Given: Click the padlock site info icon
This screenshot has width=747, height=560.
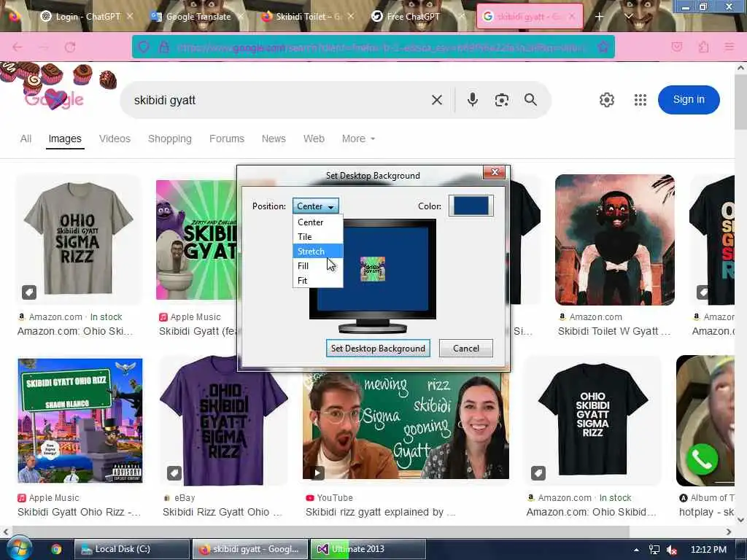Looking at the screenshot, I should 164,47.
